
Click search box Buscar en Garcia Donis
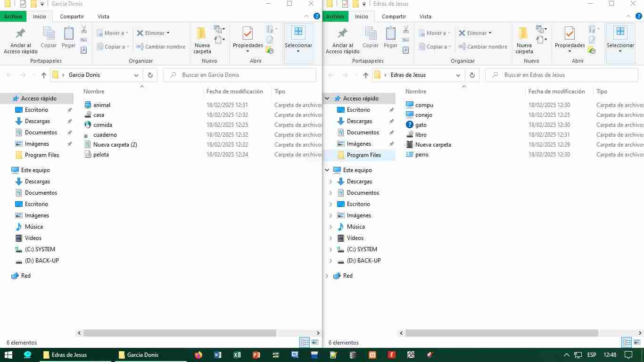pyautogui.click(x=239, y=75)
